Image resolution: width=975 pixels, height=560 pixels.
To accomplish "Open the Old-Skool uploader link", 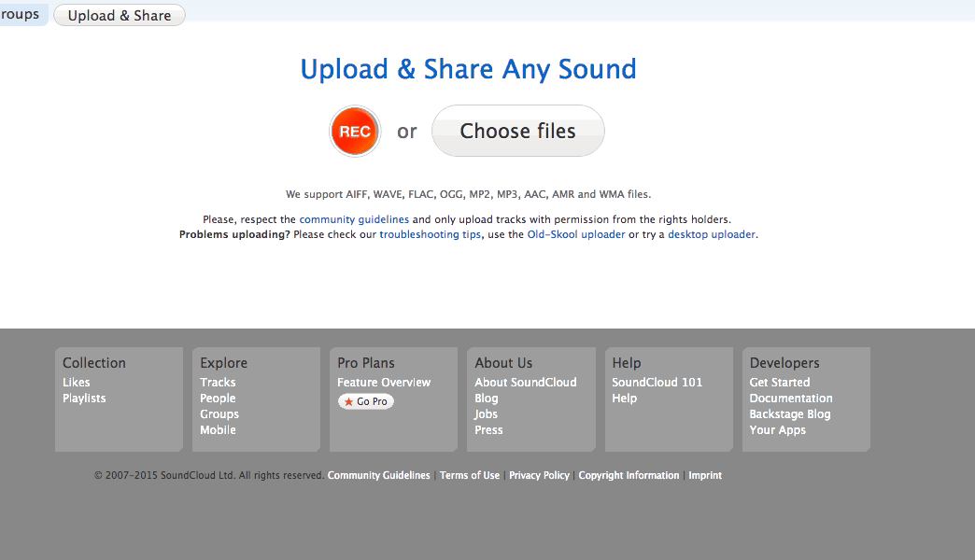I will [576, 234].
